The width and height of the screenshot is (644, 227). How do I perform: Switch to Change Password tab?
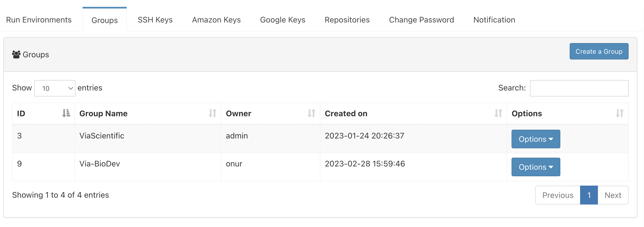point(421,20)
